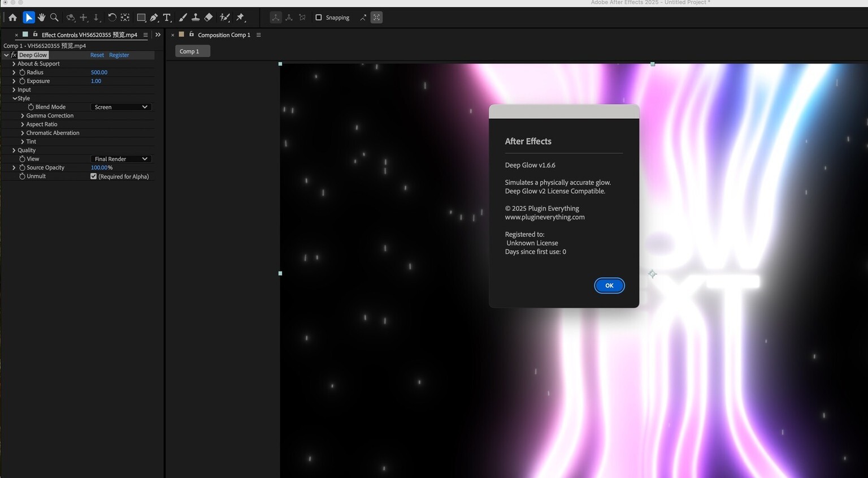Click OK in After Effects dialog
Image resolution: width=868 pixels, height=478 pixels.
tap(609, 286)
